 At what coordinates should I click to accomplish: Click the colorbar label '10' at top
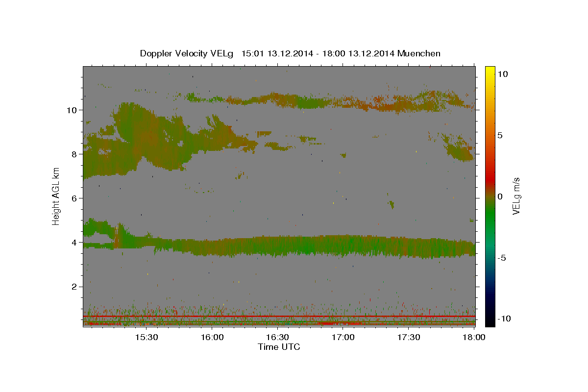tap(503, 74)
